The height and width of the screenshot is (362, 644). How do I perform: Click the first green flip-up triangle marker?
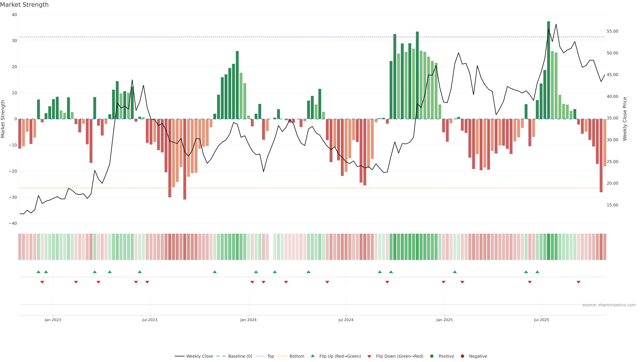click(38, 272)
